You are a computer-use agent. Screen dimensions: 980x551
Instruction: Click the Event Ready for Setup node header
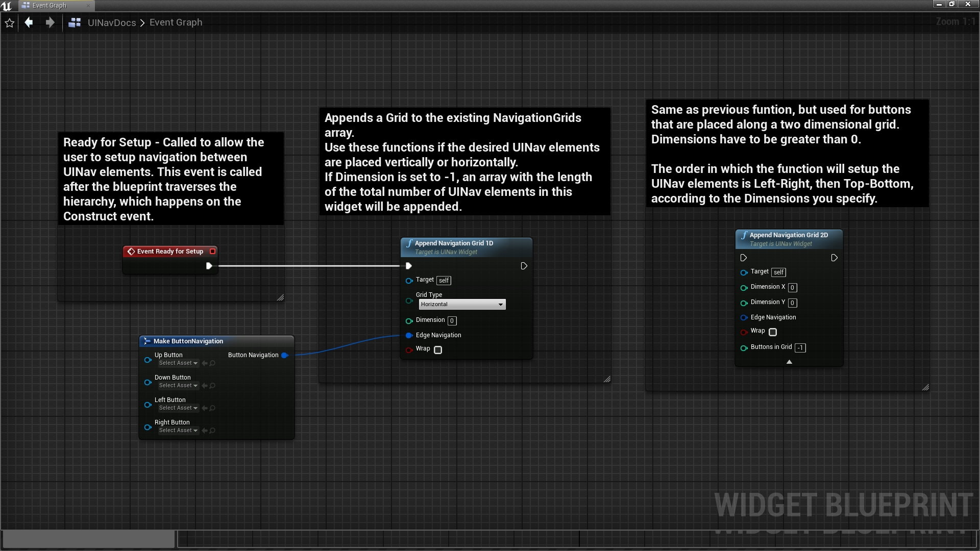point(169,251)
